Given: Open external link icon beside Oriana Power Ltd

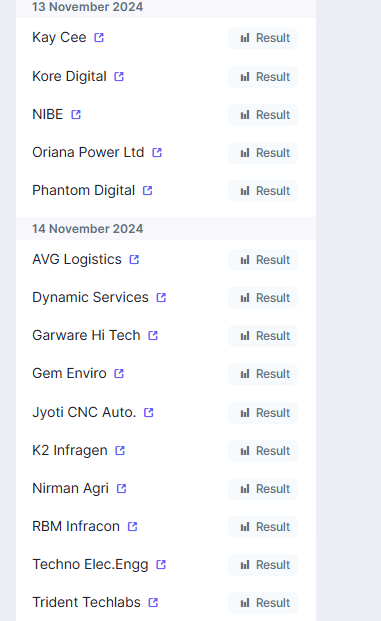Looking at the screenshot, I should click(x=157, y=152).
